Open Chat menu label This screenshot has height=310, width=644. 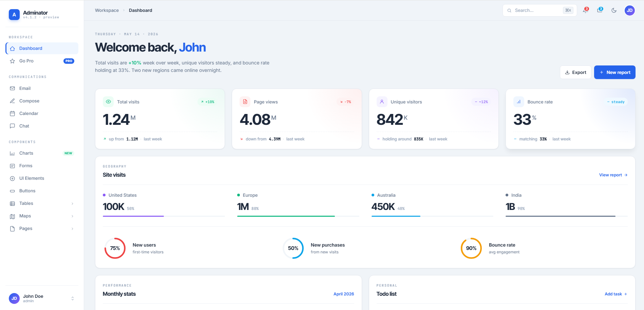[x=24, y=126]
